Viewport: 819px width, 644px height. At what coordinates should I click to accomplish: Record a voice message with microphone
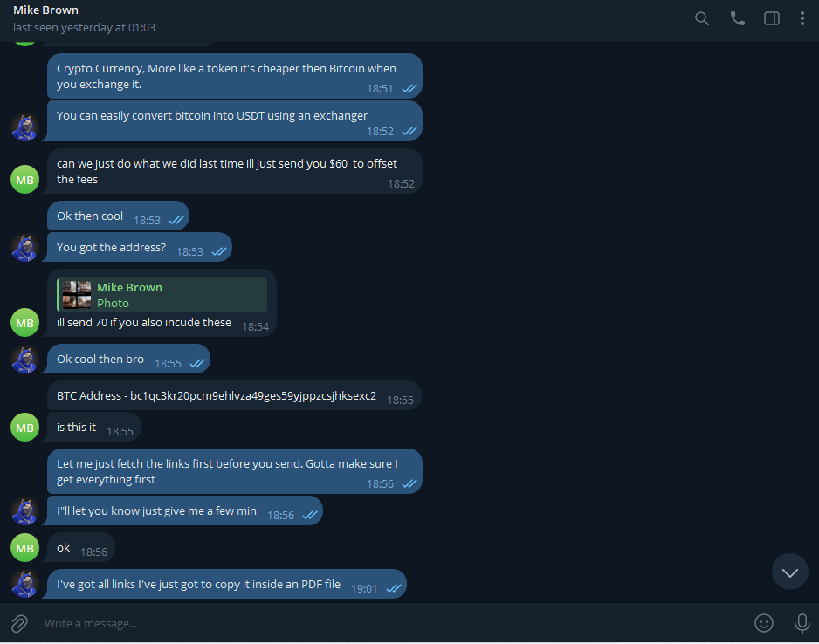(x=802, y=622)
